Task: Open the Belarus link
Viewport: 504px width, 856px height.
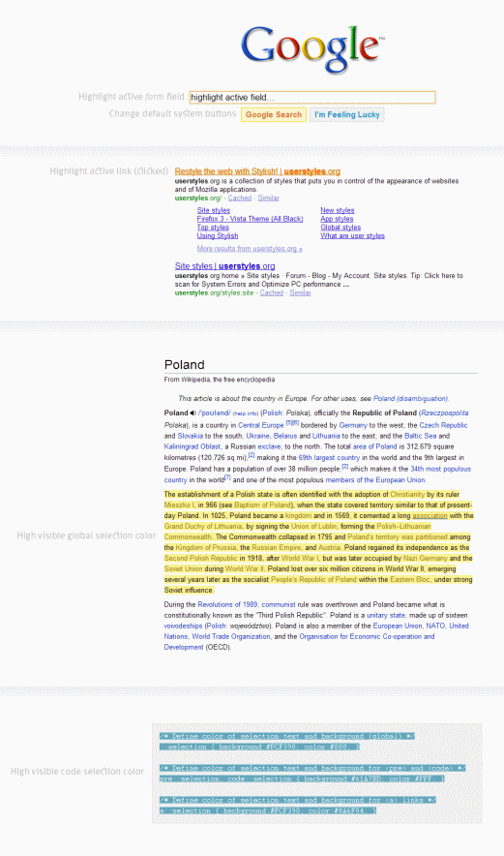Action: pos(285,436)
